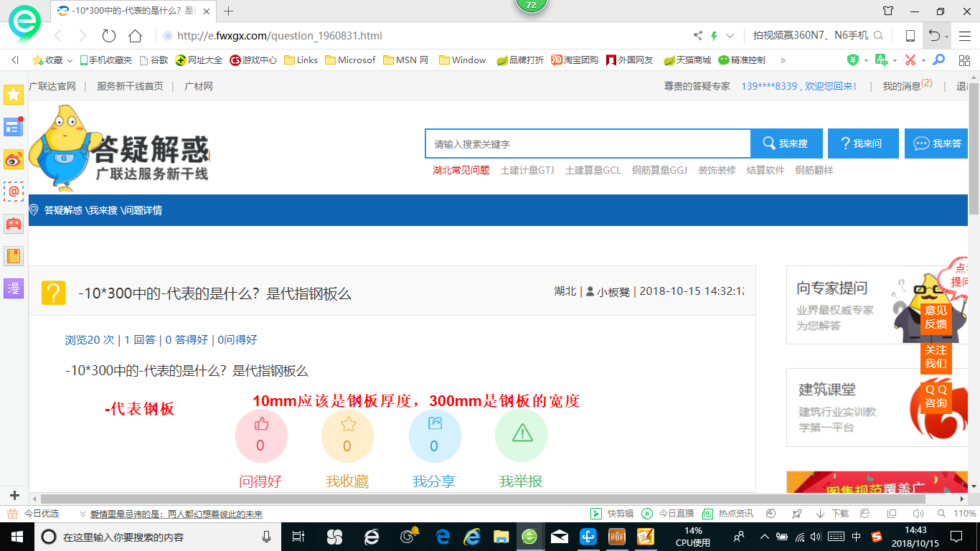Show hidden system tray icons chevron
The width and height of the screenshot is (980, 551).
764,537
